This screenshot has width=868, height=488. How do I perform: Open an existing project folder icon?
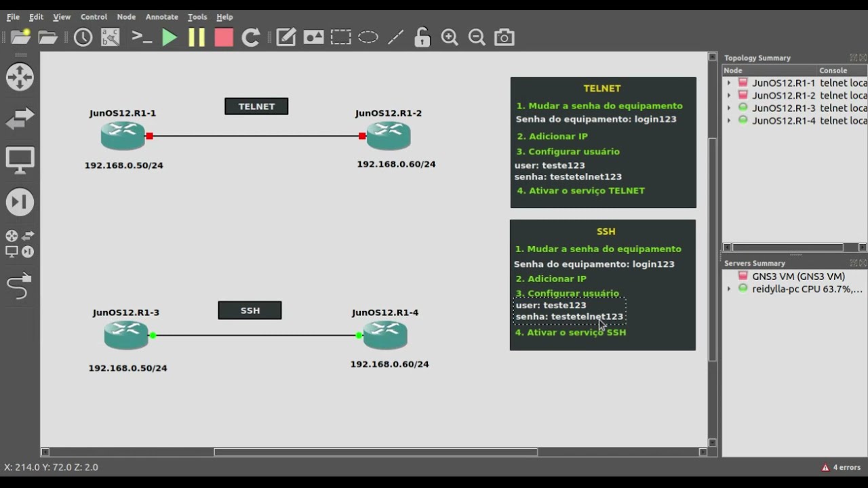[48, 37]
